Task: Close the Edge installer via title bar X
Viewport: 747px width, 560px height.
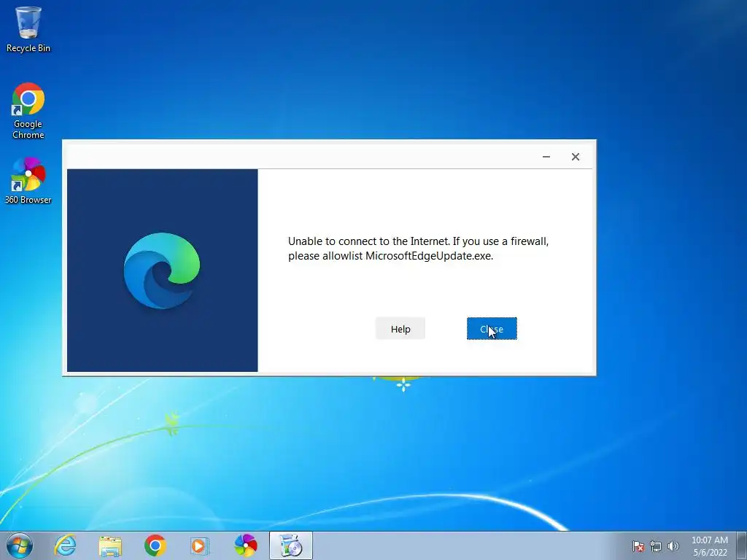Action: pos(576,157)
